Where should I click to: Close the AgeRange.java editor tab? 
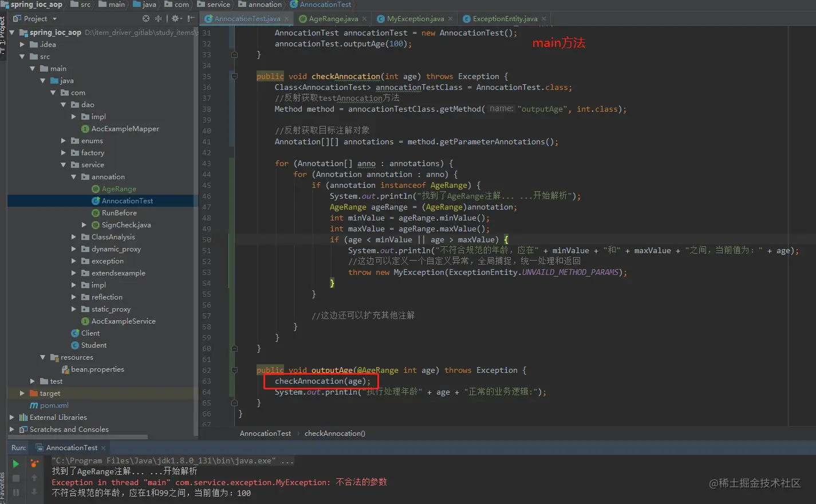click(364, 19)
